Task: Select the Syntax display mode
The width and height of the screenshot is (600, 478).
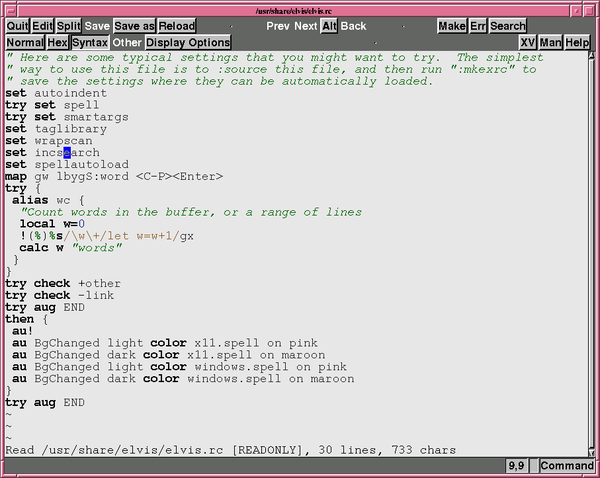Action: point(90,42)
